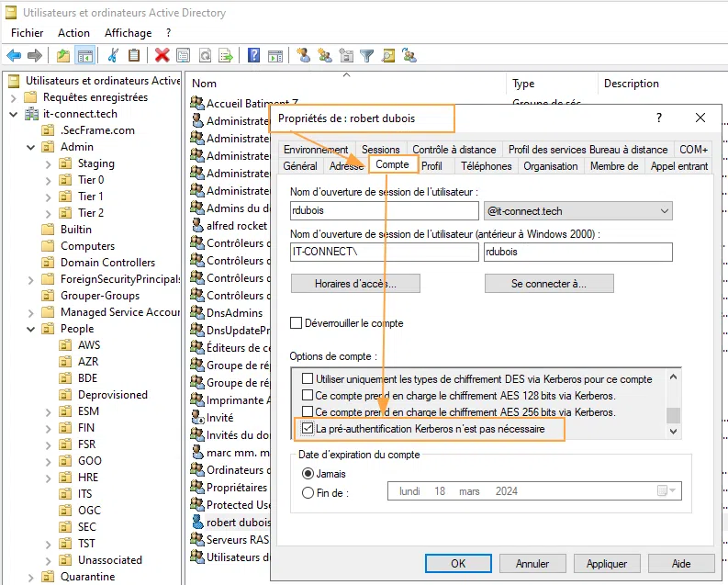Image resolution: width=728 pixels, height=585 pixels.
Task: Click the account options scrollbar down arrow
Action: (x=673, y=432)
